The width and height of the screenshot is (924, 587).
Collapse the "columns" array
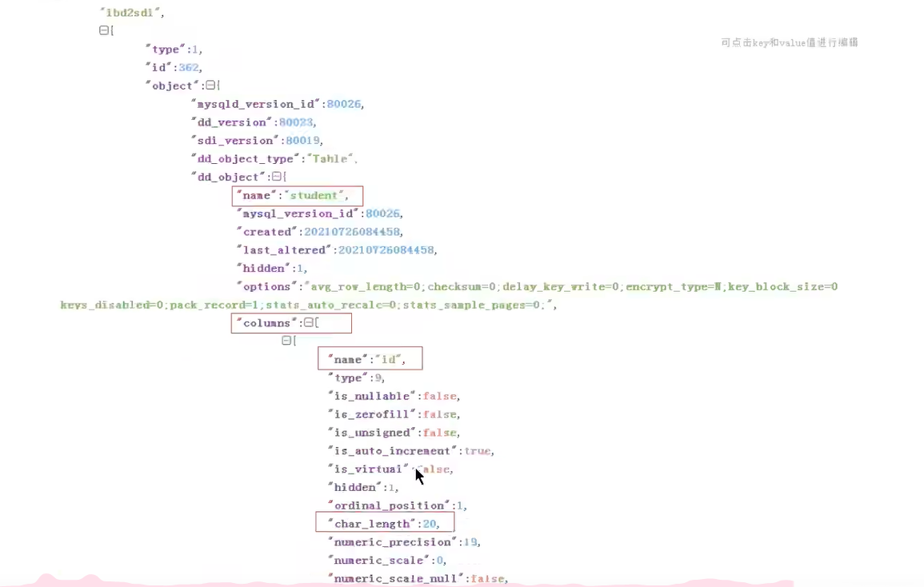click(x=308, y=322)
